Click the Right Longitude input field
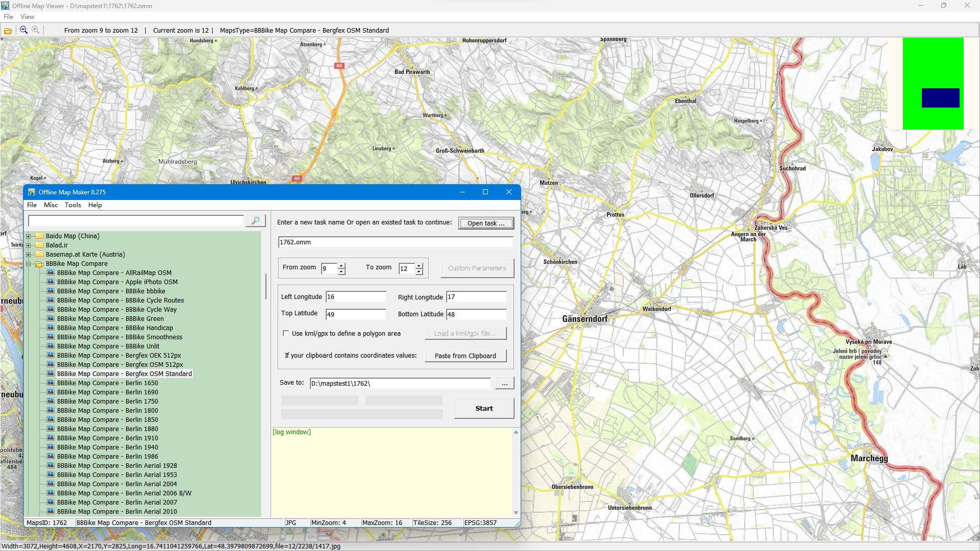 (x=476, y=297)
